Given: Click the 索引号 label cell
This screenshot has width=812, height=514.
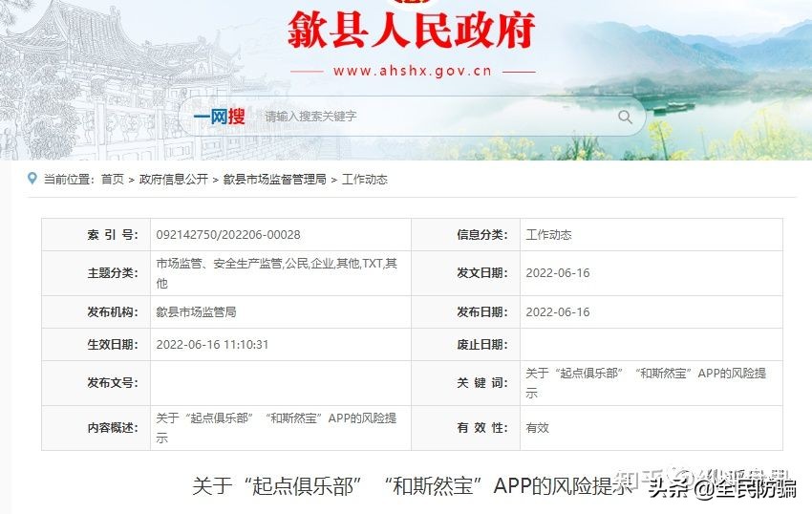Looking at the screenshot, I should [96, 235].
